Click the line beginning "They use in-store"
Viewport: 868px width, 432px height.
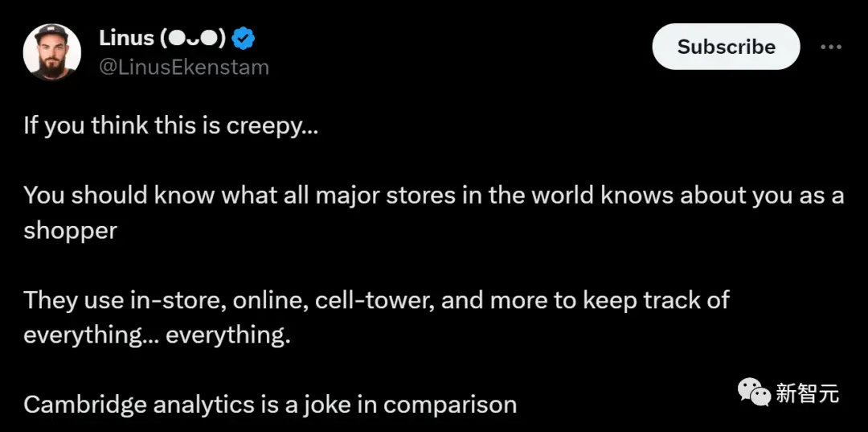point(376,300)
